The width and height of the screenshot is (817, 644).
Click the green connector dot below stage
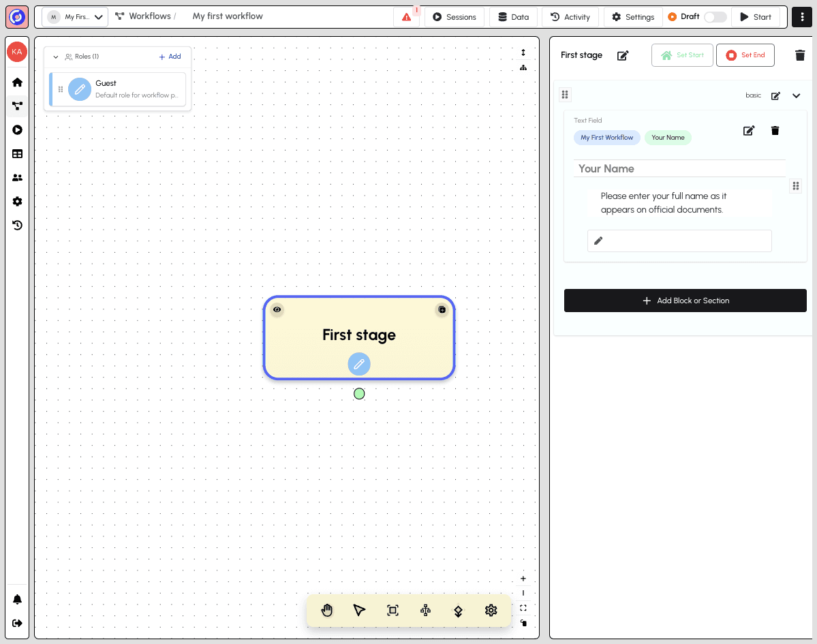click(x=359, y=394)
